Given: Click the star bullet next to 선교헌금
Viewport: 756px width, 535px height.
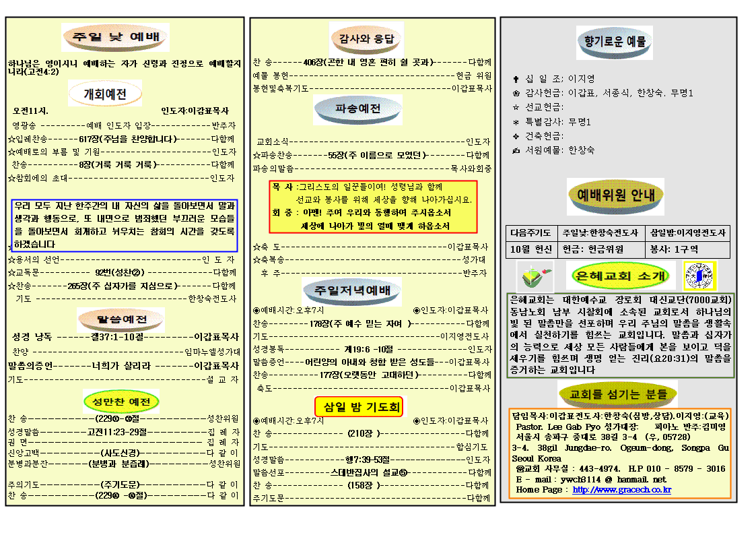Looking at the screenshot, I should pyautogui.click(x=516, y=107).
